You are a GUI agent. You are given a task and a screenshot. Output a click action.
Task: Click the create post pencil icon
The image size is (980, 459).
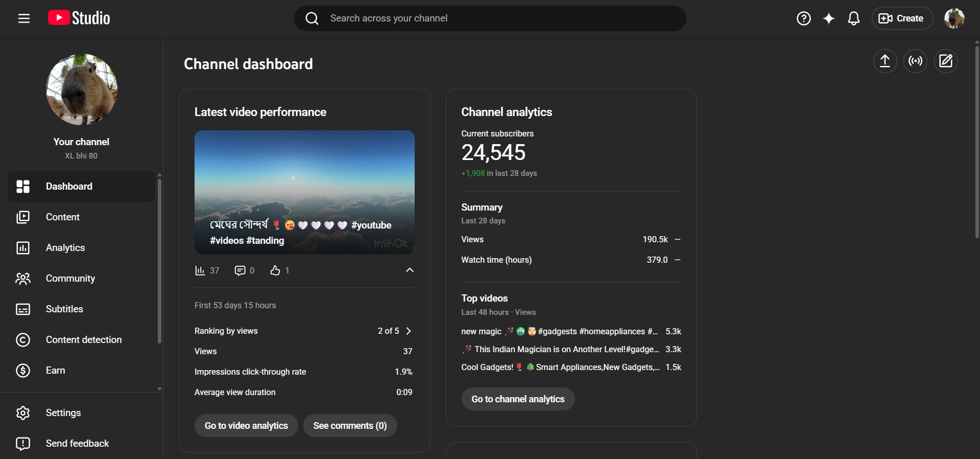[x=945, y=61]
